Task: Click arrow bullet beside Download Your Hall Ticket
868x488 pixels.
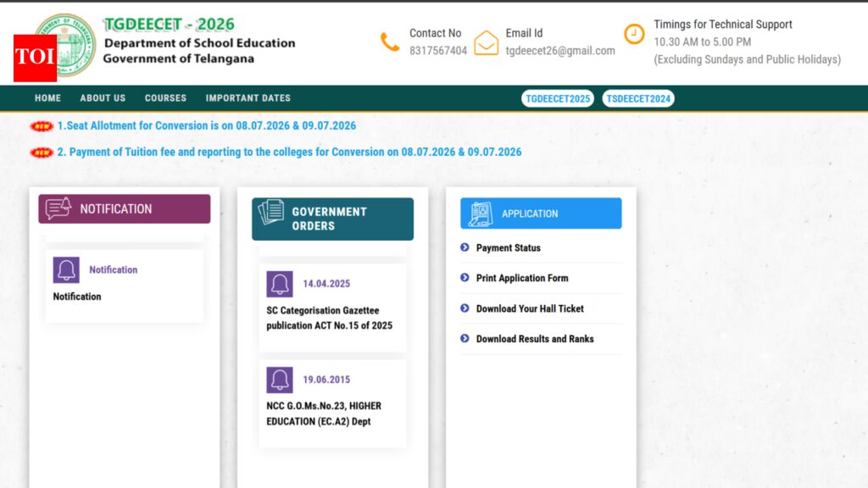Action: tap(465, 308)
